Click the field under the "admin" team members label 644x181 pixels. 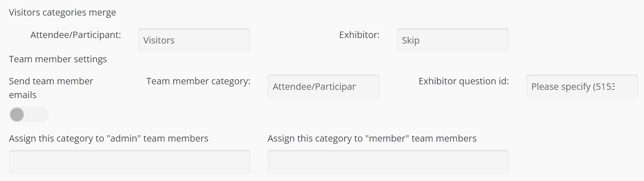pyautogui.click(x=129, y=162)
